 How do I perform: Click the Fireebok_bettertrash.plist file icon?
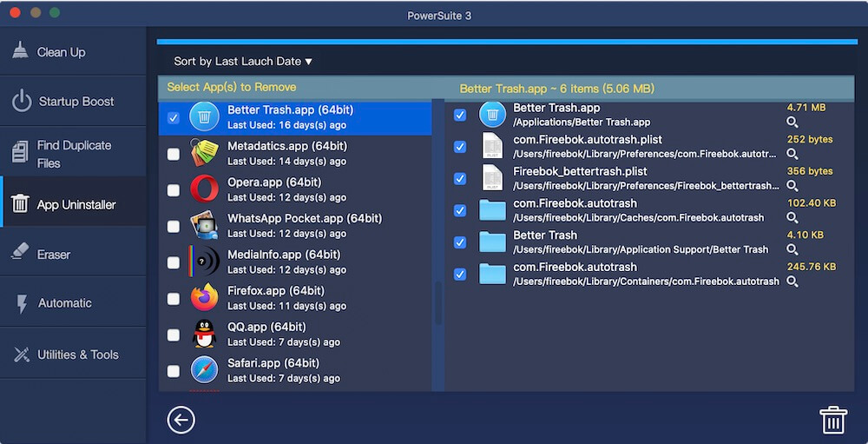click(492, 177)
